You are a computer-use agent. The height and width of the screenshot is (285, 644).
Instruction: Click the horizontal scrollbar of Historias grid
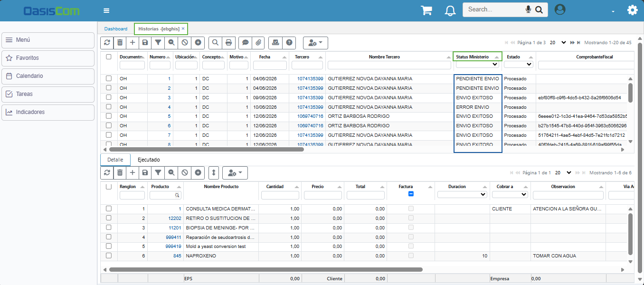[206, 149]
